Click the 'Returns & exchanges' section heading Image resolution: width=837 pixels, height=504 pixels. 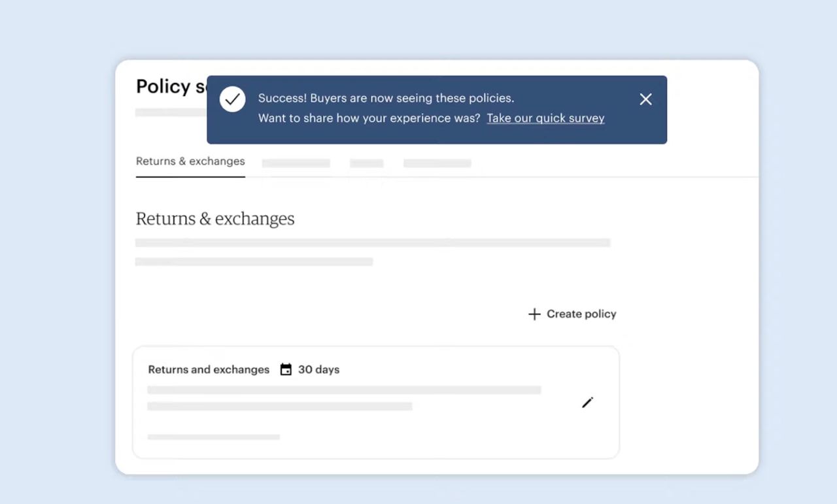[x=215, y=218]
